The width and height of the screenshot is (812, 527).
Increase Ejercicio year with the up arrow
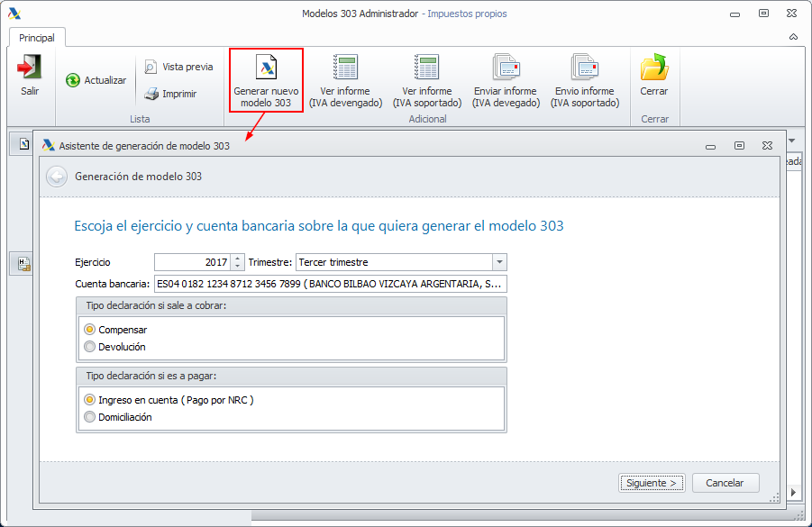click(237, 259)
